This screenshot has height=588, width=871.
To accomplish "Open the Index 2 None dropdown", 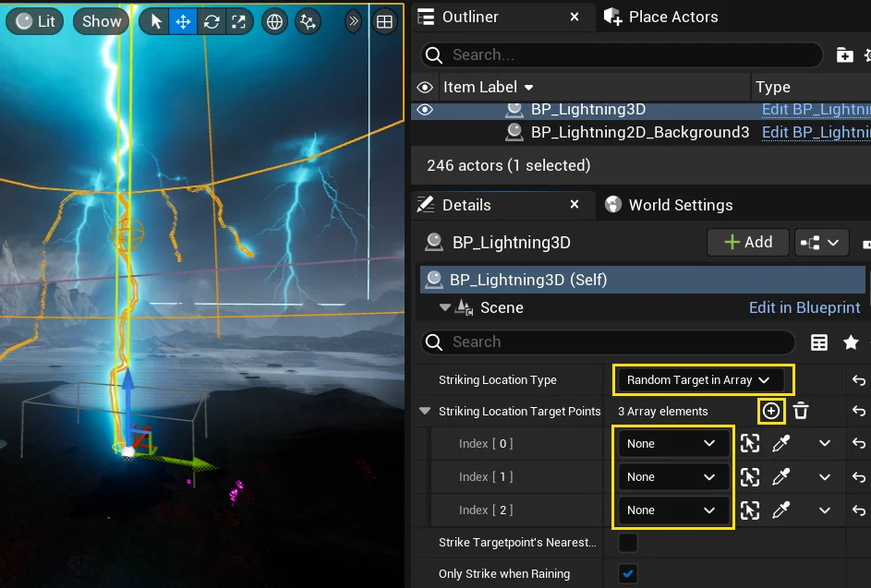I will pos(671,510).
